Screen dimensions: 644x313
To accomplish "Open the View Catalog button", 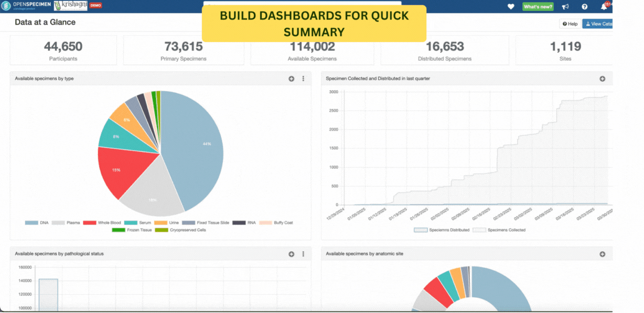I will [x=598, y=24].
